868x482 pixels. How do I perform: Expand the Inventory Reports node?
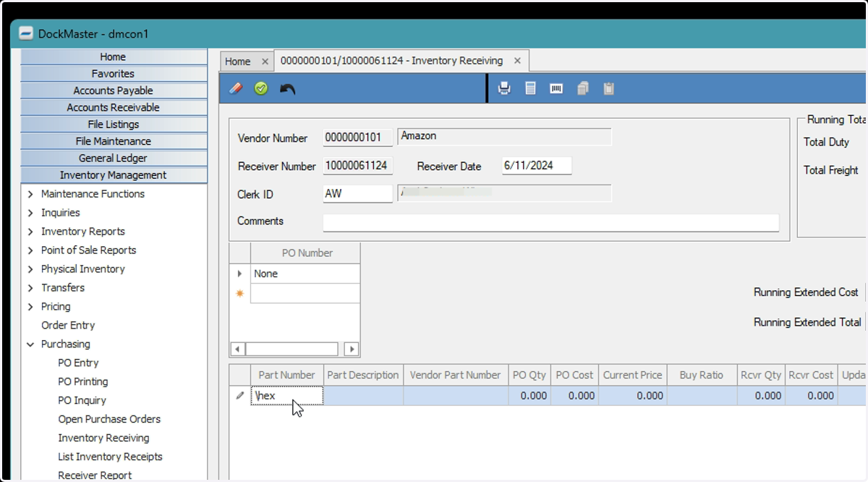[30, 232]
